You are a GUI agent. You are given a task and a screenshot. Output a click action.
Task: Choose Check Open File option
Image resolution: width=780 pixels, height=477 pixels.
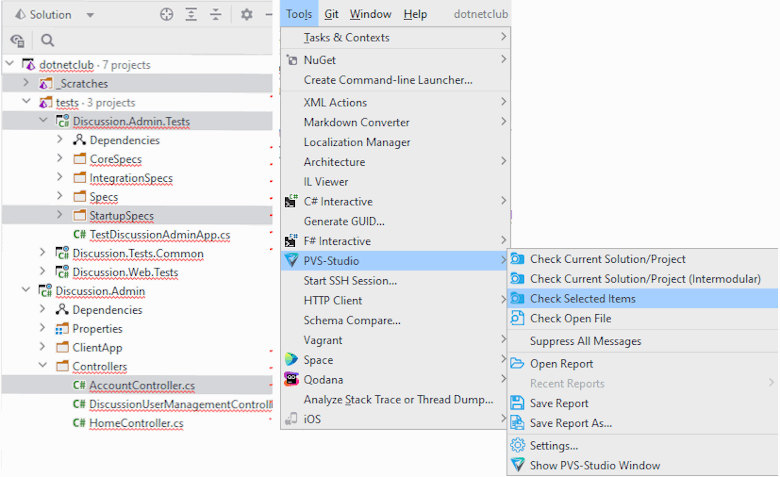tap(570, 318)
